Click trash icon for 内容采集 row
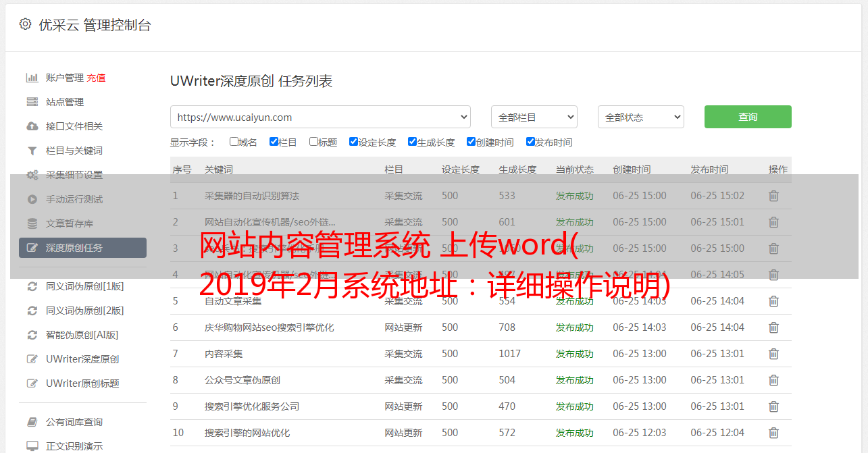Screen dimensions: 868x453 click(x=773, y=354)
